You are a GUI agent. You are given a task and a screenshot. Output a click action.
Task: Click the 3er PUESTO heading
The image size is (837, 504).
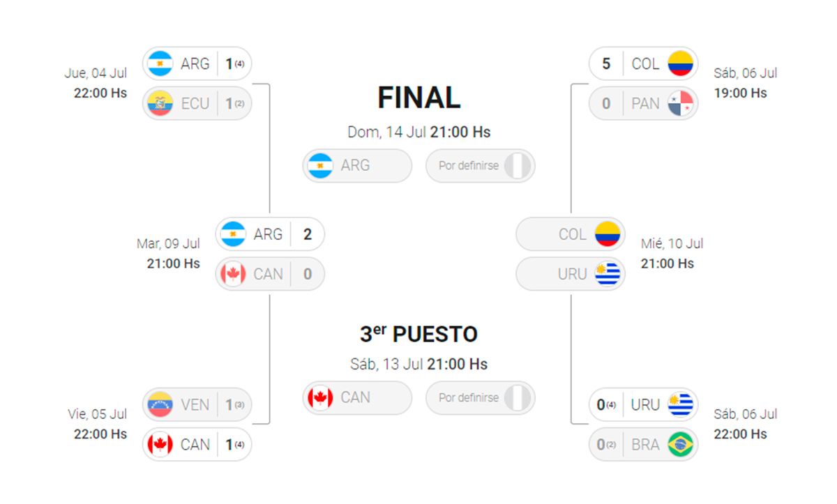coord(418,335)
